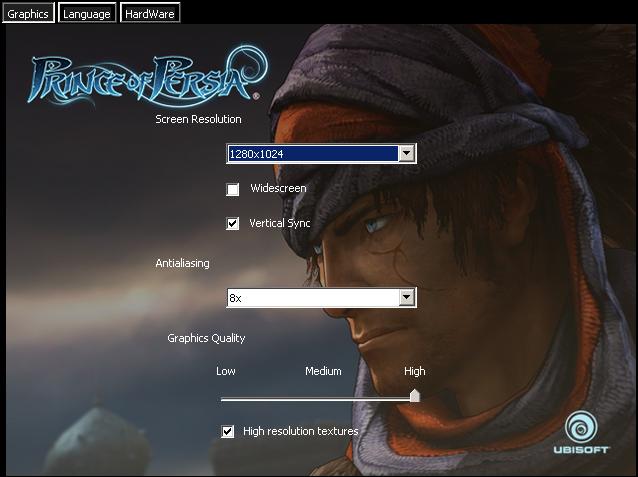Screen dimensions: 638x477
Task: Switch to the Graphics tab
Action: pyautogui.click(x=28, y=14)
